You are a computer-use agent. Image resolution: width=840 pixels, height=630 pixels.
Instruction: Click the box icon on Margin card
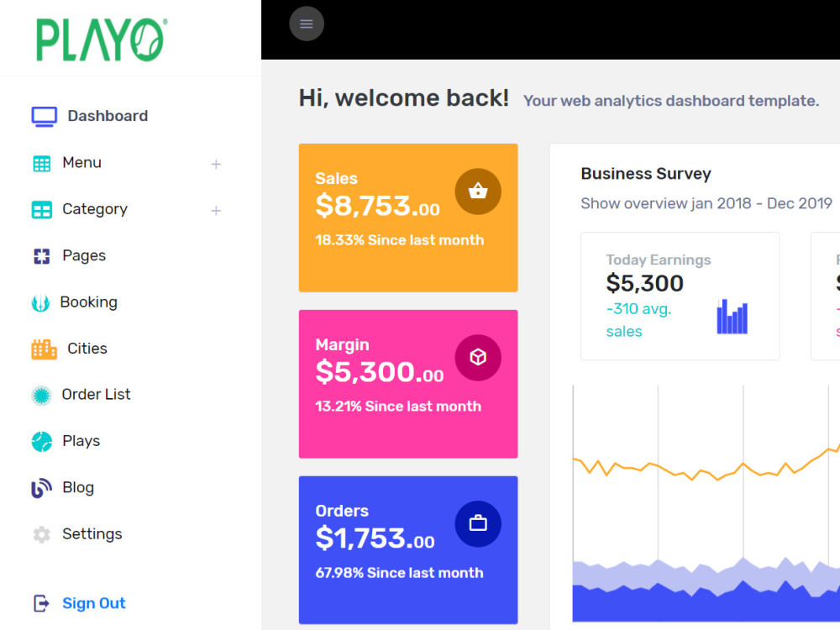(x=478, y=357)
